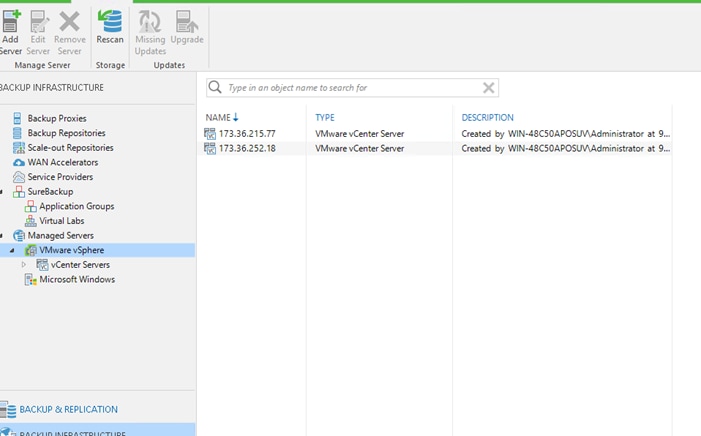Viewport: 701px width, 436px height.
Task: Clear the search box with X
Action: [489, 88]
